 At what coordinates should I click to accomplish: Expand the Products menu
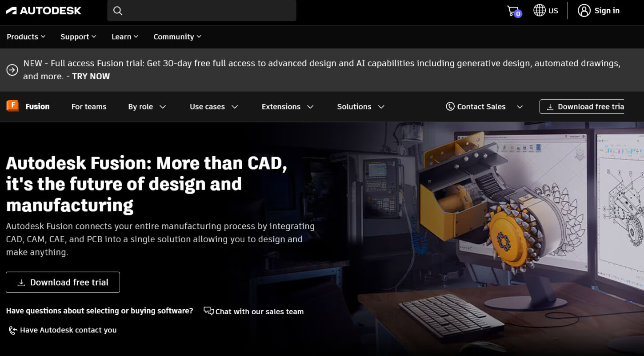coord(26,36)
